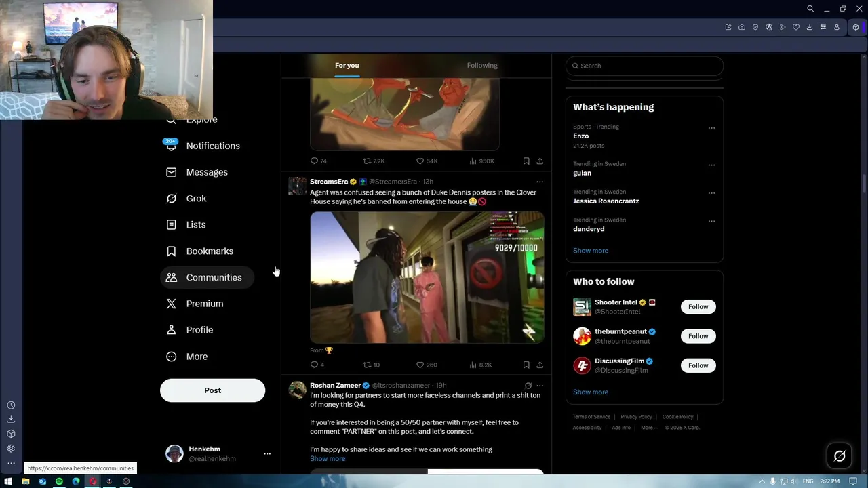The width and height of the screenshot is (868, 488).
Task: Like the StreamsEra post
Action: 427,365
